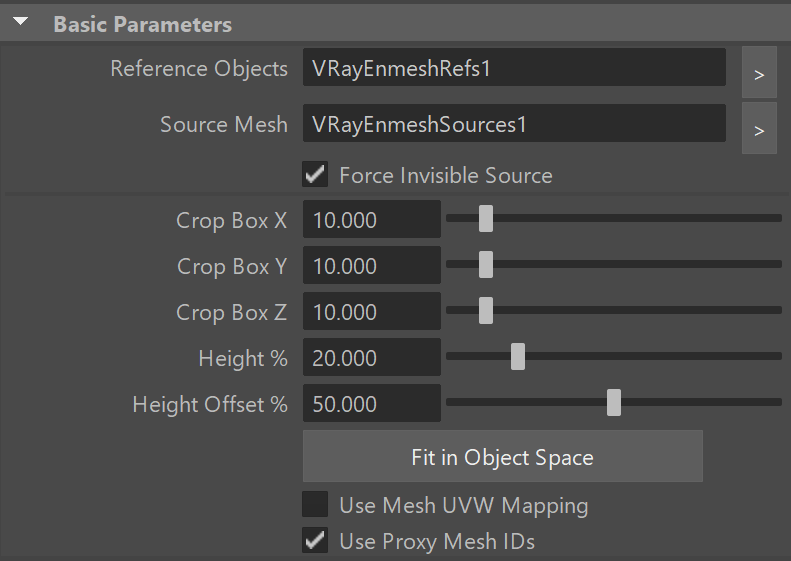Focus the Crop Box X value field
Image resolution: width=791 pixels, height=561 pixels.
372,219
